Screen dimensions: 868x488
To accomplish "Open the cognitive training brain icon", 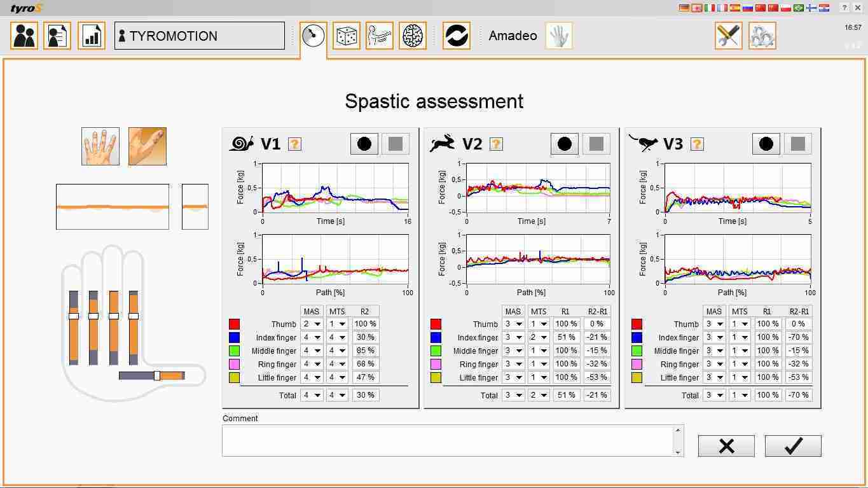I will pos(413,36).
